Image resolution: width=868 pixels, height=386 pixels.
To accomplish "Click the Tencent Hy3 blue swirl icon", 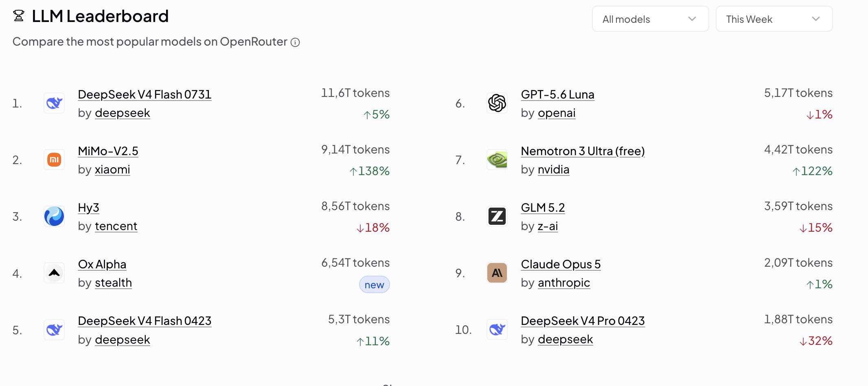I will pyautogui.click(x=54, y=216).
